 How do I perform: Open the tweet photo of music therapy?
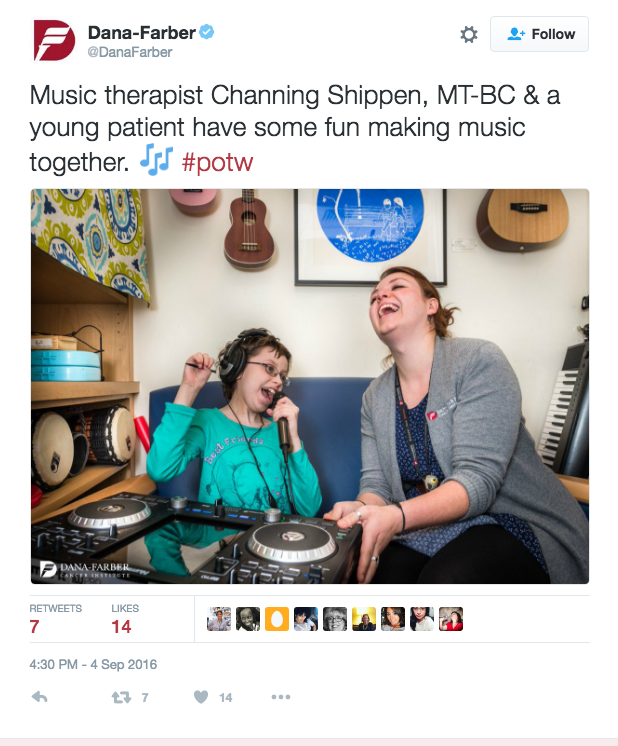310,386
